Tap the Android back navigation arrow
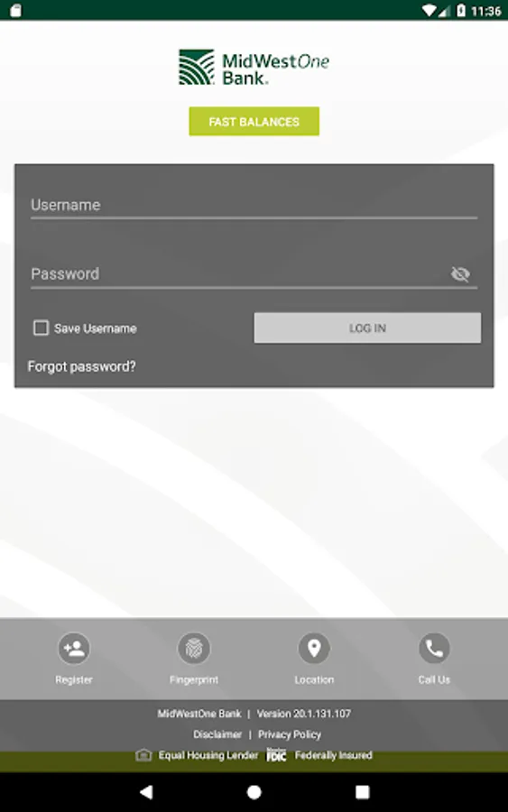This screenshot has width=508, height=812. pos(146,791)
